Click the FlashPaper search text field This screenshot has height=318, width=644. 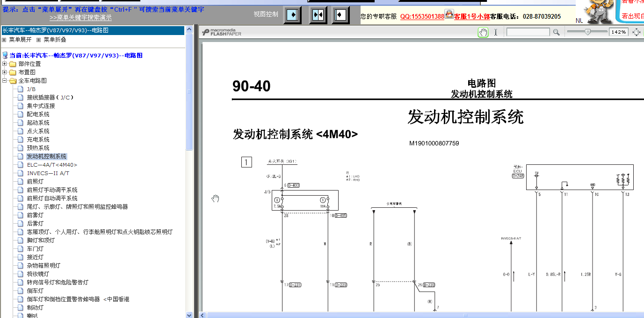point(528,32)
